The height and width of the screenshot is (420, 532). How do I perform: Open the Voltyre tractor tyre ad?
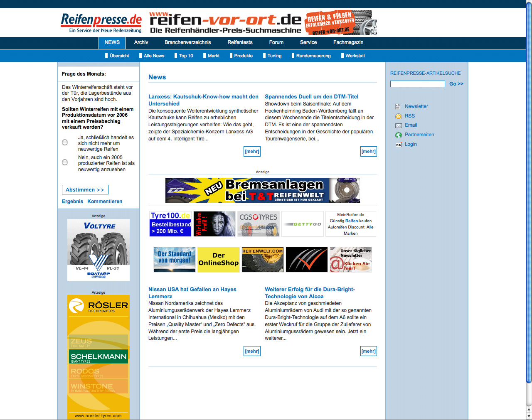point(99,250)
